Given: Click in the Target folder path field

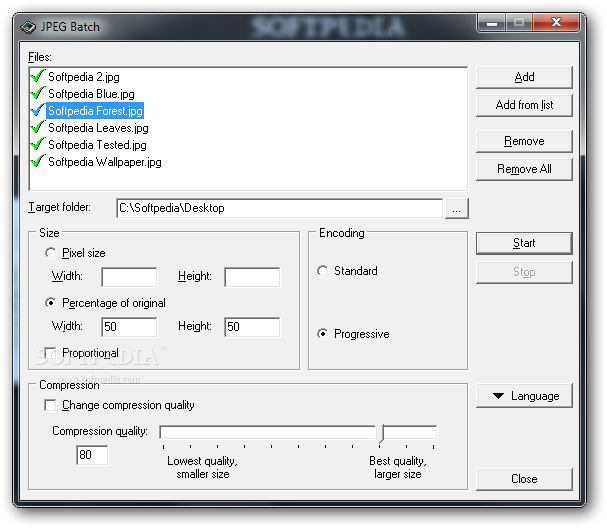Looking at the screenshot, I should point(279,208).
